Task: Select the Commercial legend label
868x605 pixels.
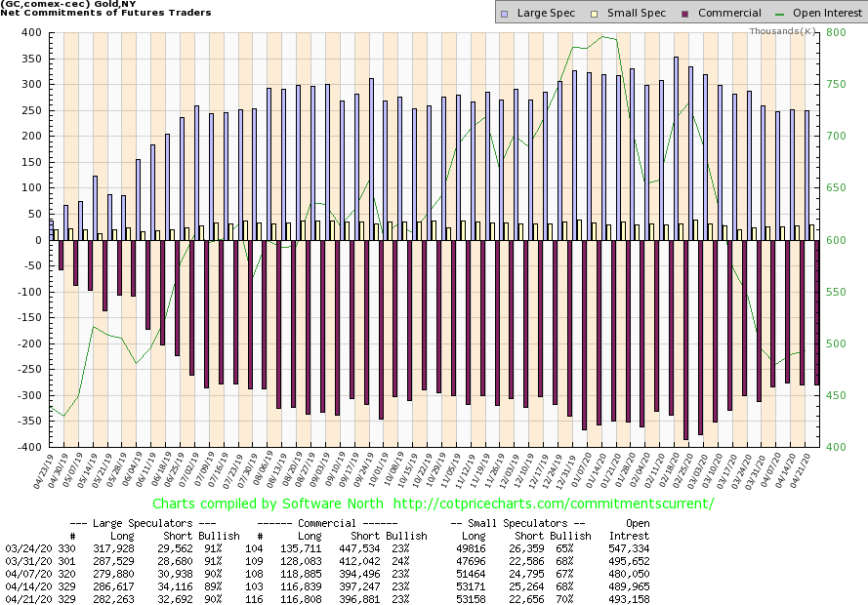Action: coord(730,14)
